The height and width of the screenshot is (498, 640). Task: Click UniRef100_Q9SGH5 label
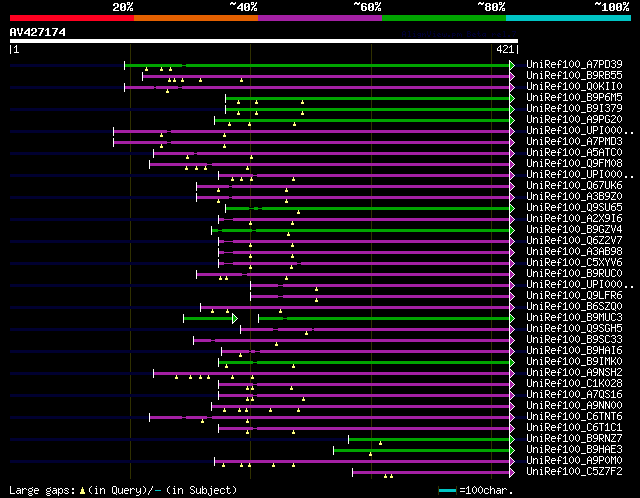(574, 329)
